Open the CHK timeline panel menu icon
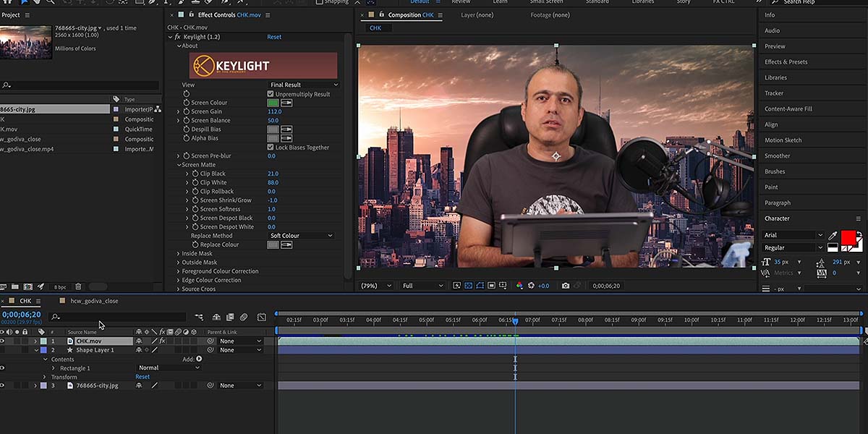 [38, 301]
